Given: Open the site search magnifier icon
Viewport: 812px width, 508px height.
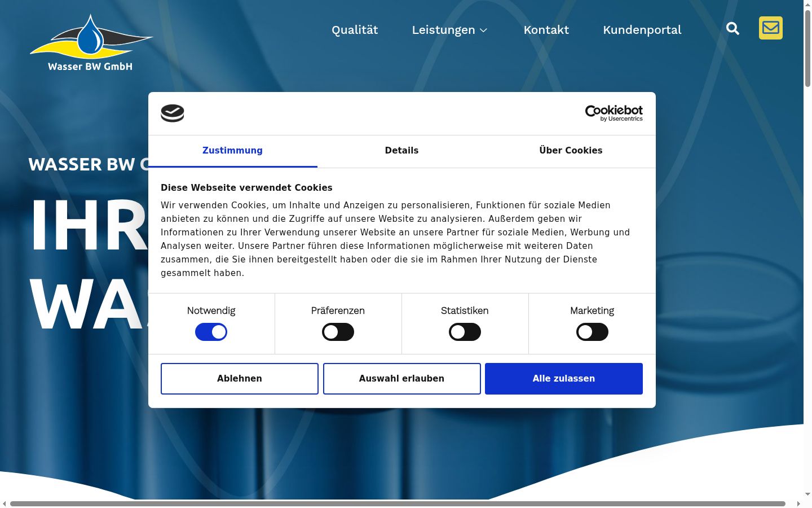Looking at the screenshot, I should click(x=732, y=28).
